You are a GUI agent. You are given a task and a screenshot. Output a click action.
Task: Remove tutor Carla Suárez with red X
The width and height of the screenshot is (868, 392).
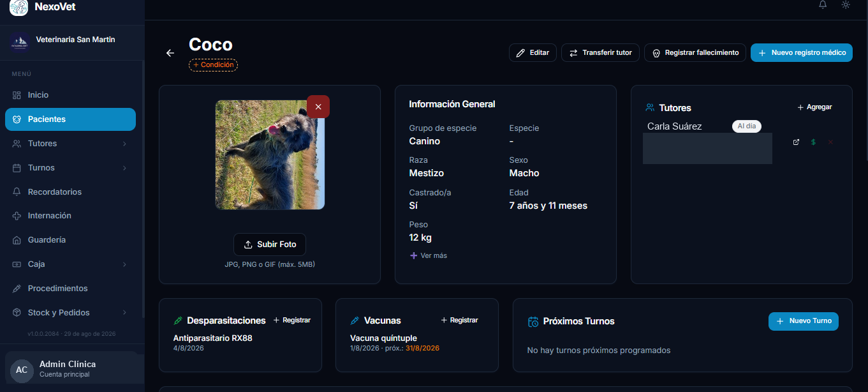pos(830,142)
